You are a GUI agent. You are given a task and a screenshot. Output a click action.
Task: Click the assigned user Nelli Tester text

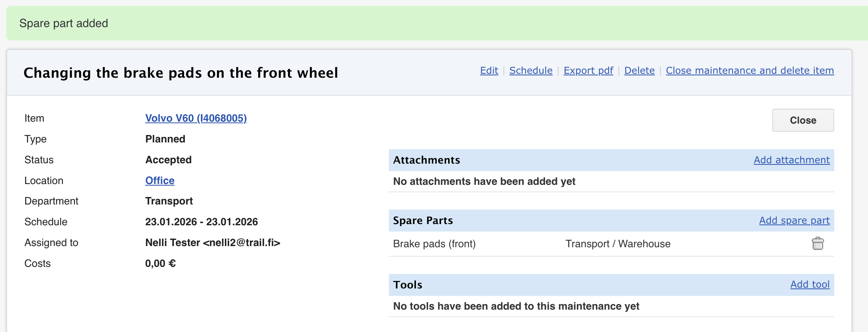pyautogui.click(x=212, y=243)
